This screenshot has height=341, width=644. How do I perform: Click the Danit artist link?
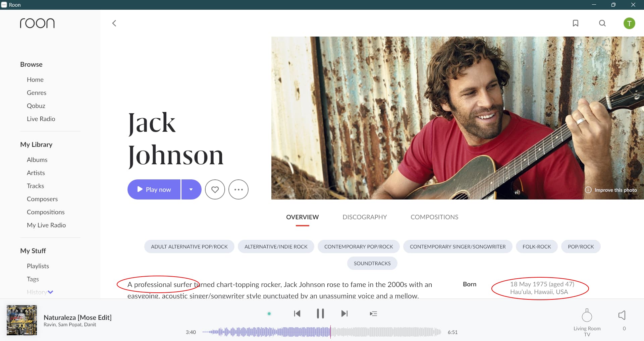point(90,325)
